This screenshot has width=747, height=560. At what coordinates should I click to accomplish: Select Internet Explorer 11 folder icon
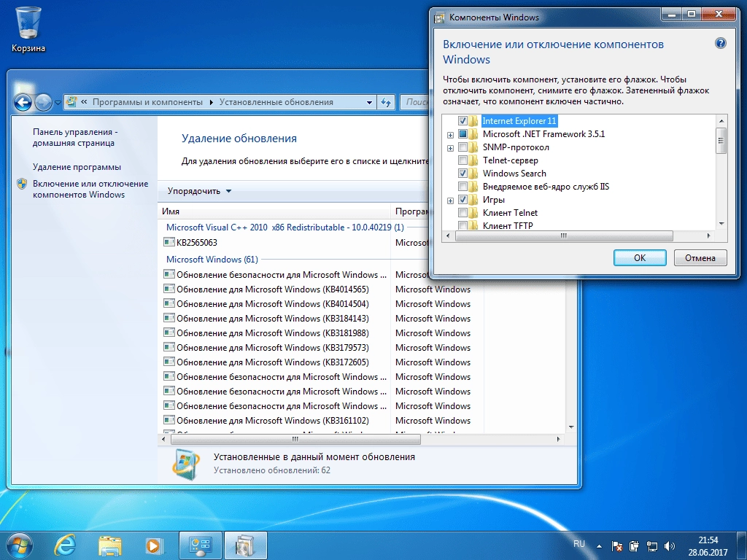pyautogui.click(x=473, y=121)
